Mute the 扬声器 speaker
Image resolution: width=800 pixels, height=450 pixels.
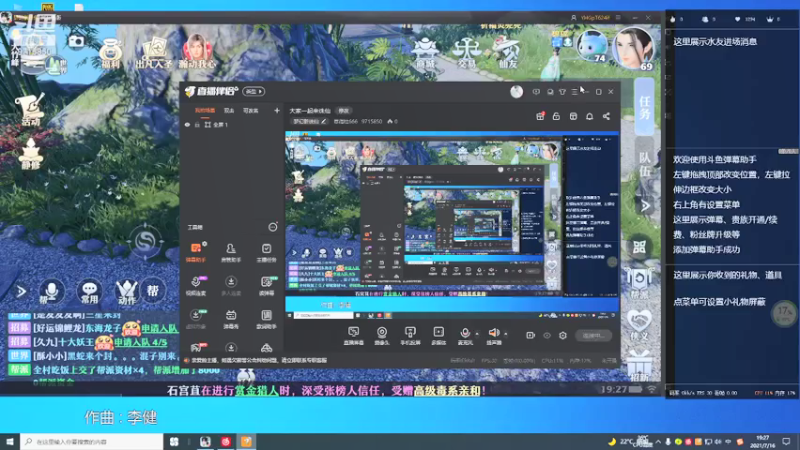coord(493,336)
